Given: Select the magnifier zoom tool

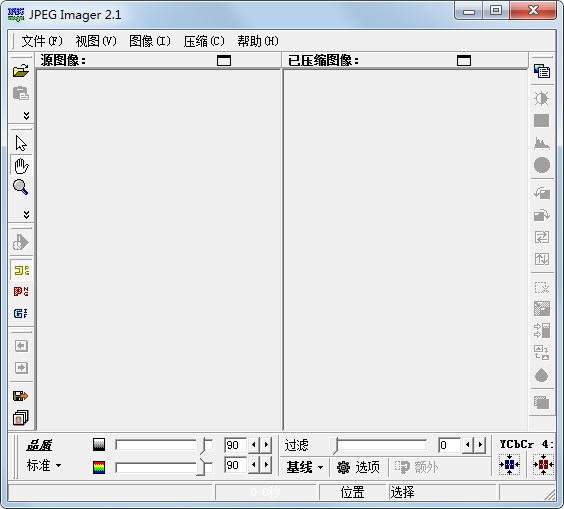Looking at the screenshot, I should pos(21,187).
